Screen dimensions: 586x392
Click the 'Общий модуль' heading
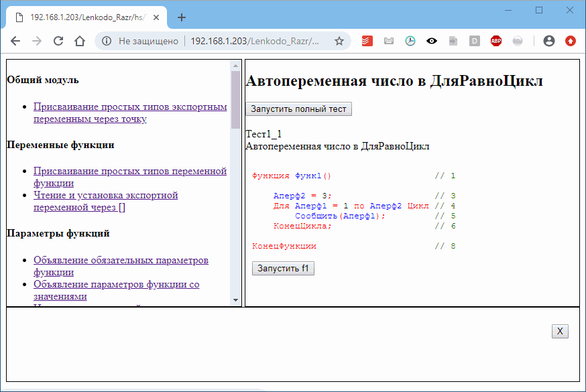[x=43, y=80]
